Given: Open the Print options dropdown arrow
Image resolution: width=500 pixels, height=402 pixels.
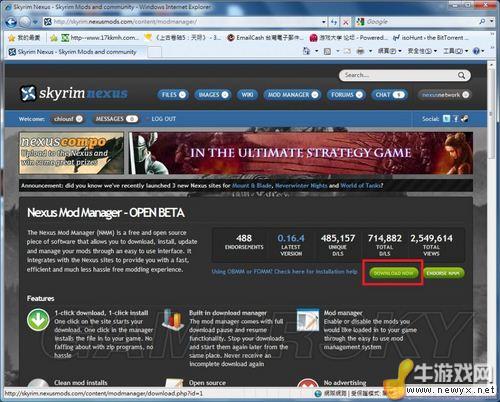Looking at the screenshot, I should (x=370, y=51).
